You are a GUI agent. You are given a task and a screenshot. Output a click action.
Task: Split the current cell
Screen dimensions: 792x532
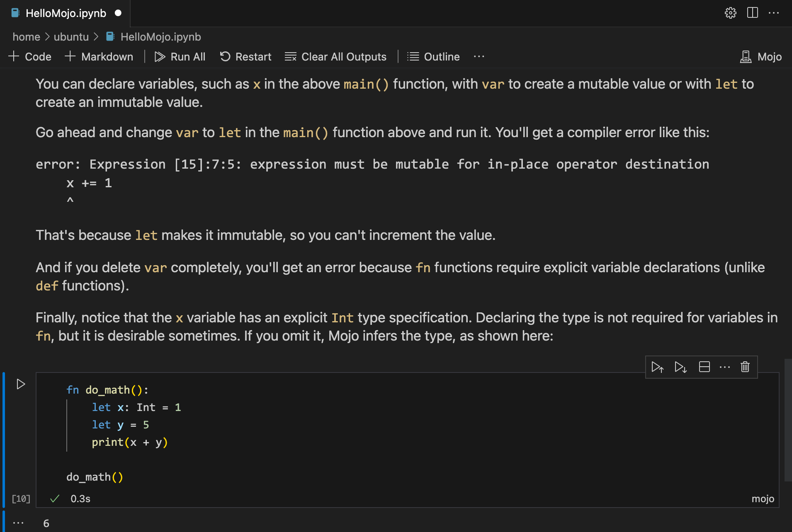704,367
